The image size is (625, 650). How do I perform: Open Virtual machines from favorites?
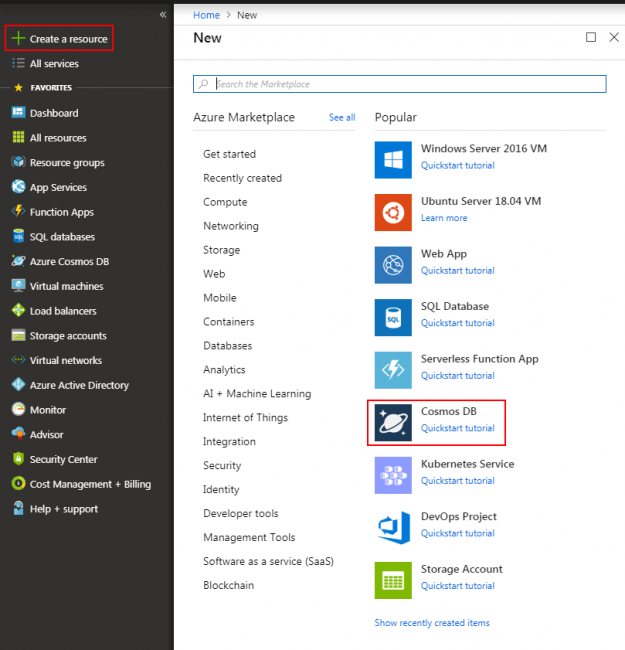66,286
